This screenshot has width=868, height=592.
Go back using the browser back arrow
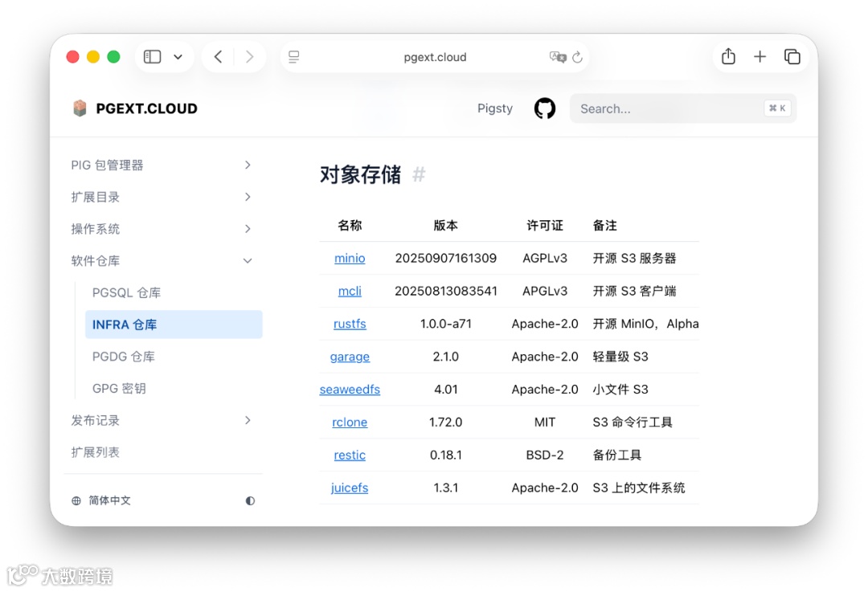tap(218, 57)
